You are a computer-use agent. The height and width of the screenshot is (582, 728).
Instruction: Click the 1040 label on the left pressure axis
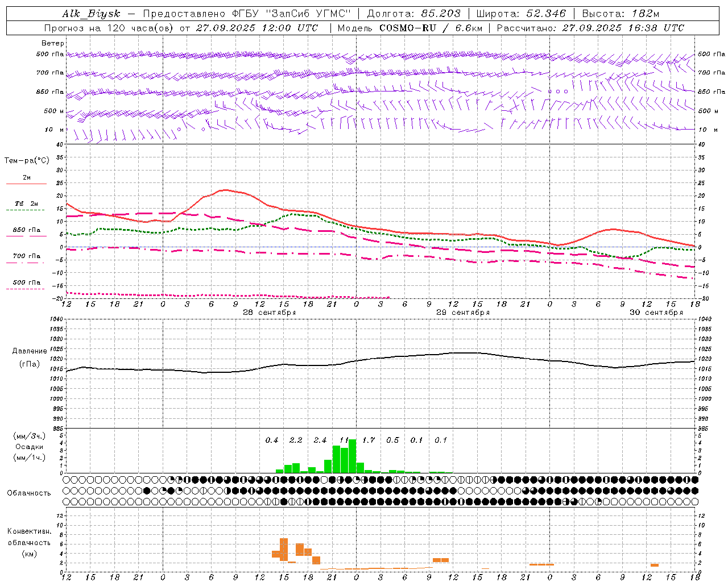(56, 319)
